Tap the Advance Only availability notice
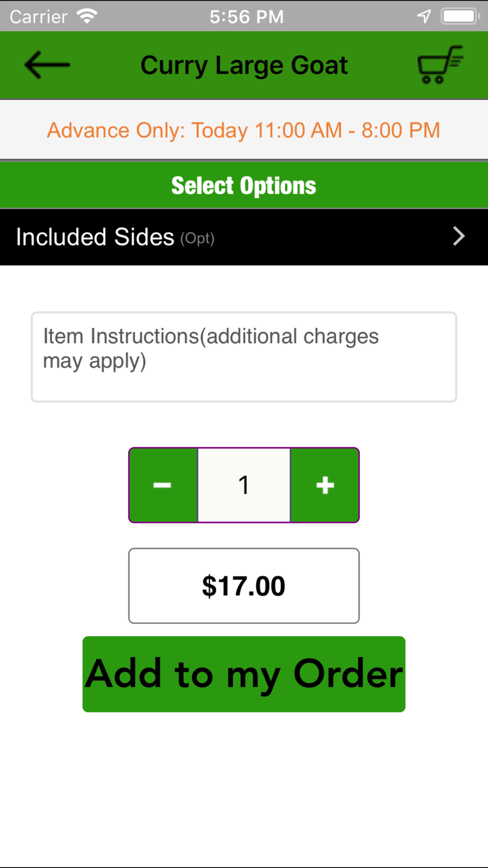This screenshot has width=488, height=868. coord(244,130)
